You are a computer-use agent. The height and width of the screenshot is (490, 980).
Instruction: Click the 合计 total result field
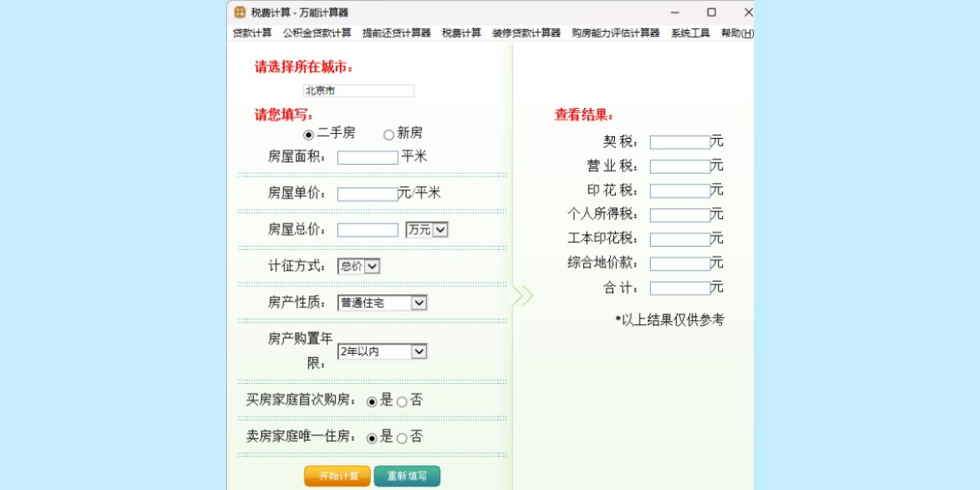(x=679, y=288)
